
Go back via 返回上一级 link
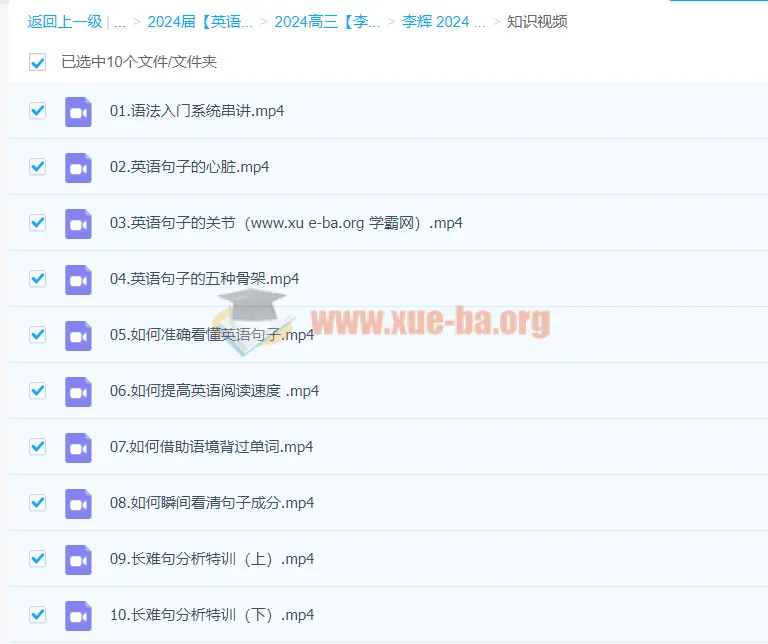65,22
